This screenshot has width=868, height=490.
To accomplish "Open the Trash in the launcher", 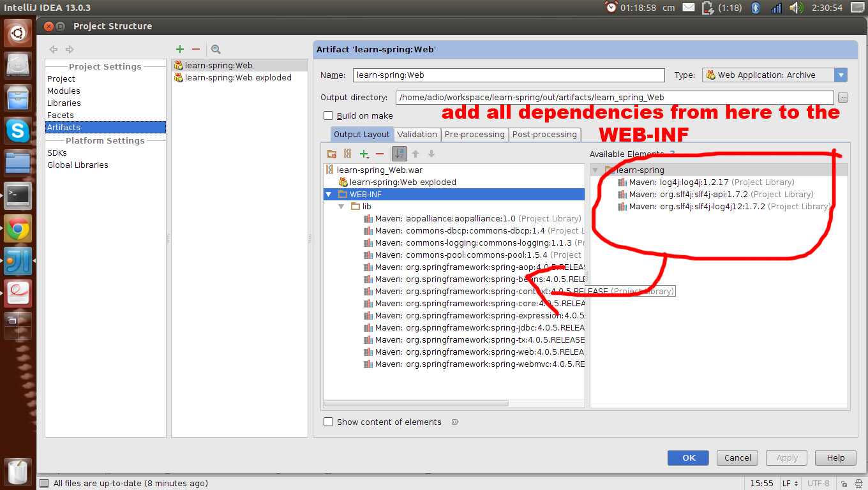I will 18,472.
